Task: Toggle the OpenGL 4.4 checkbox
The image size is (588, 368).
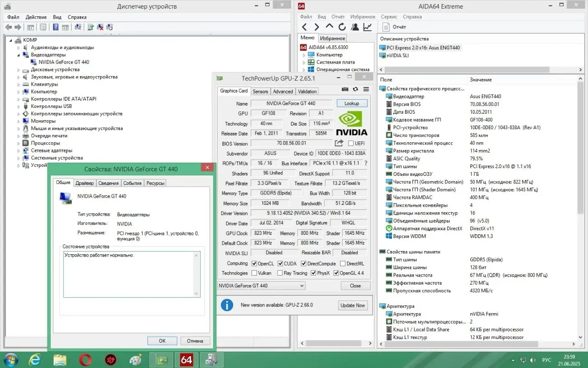Action: pyautogui.click(x=336, y=273)
